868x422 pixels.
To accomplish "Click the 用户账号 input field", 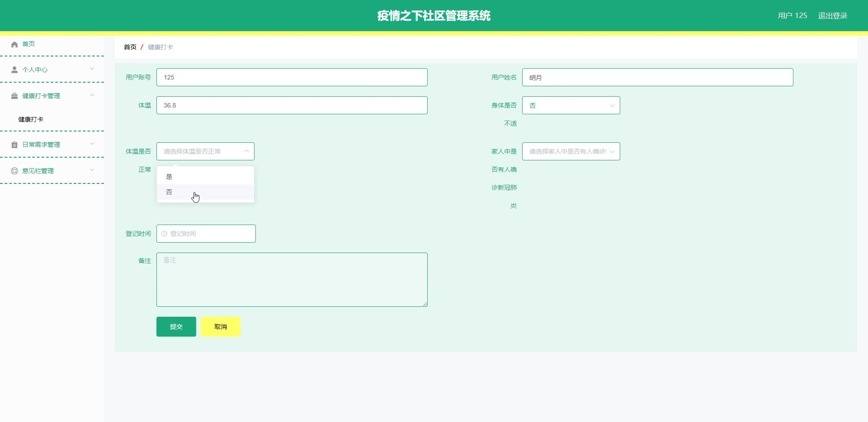I will 292,77.
